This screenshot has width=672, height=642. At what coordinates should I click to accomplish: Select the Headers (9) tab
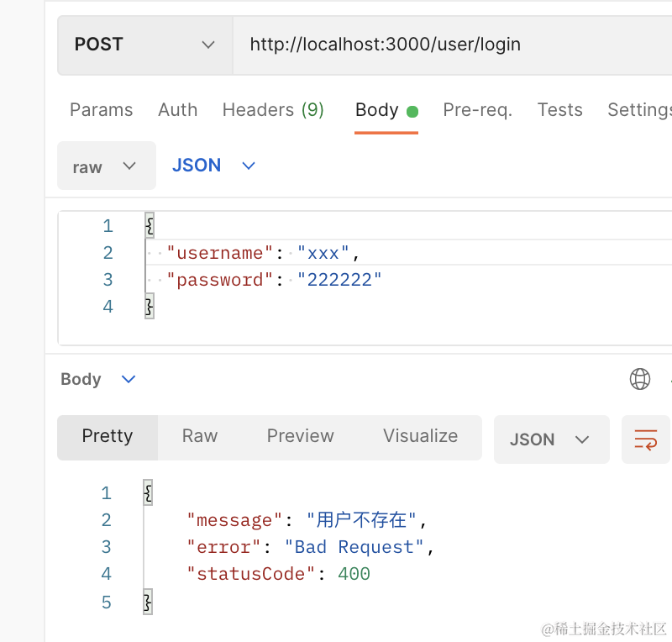coord(273,110)
